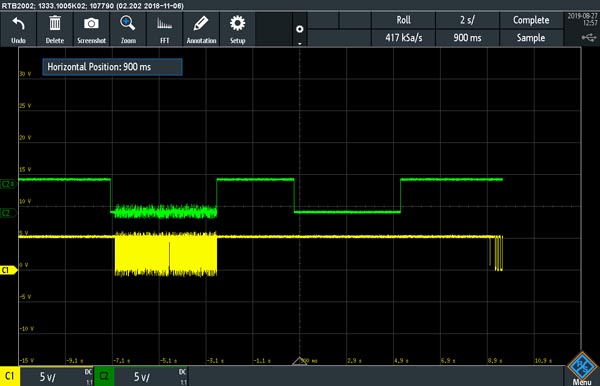
Task: Click the Sample acquisition type field
Action: [x=531, y=38]
